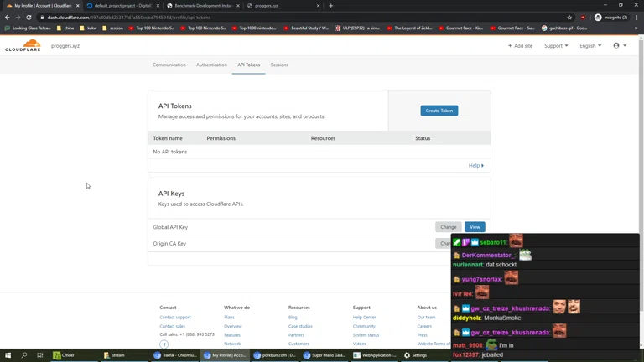Open stream folder from taskbar

(x=115, y=355)
